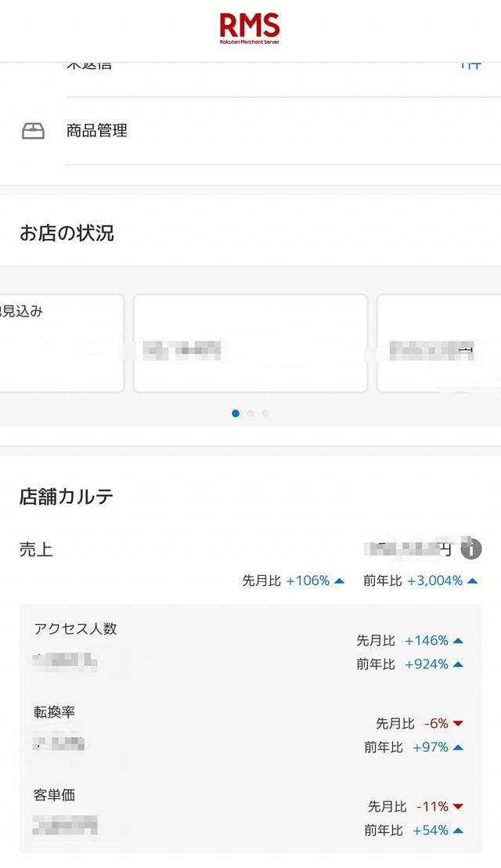Tap the 客単価 metric label
The height and width of the screenshot is (868, 501).
pos(55,795)
